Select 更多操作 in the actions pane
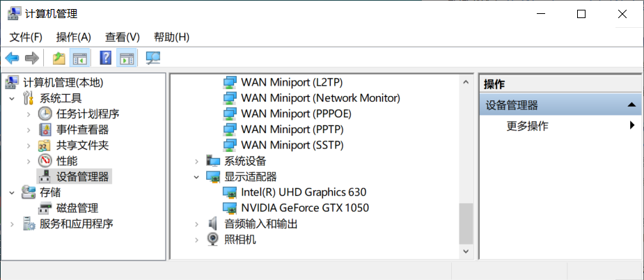 tap(527, 126)
